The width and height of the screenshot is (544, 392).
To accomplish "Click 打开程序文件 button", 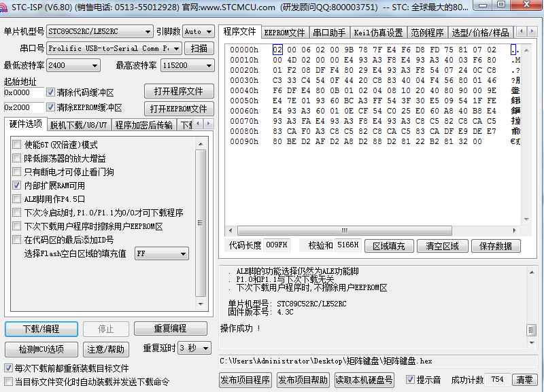I will [x=179, y=92].
